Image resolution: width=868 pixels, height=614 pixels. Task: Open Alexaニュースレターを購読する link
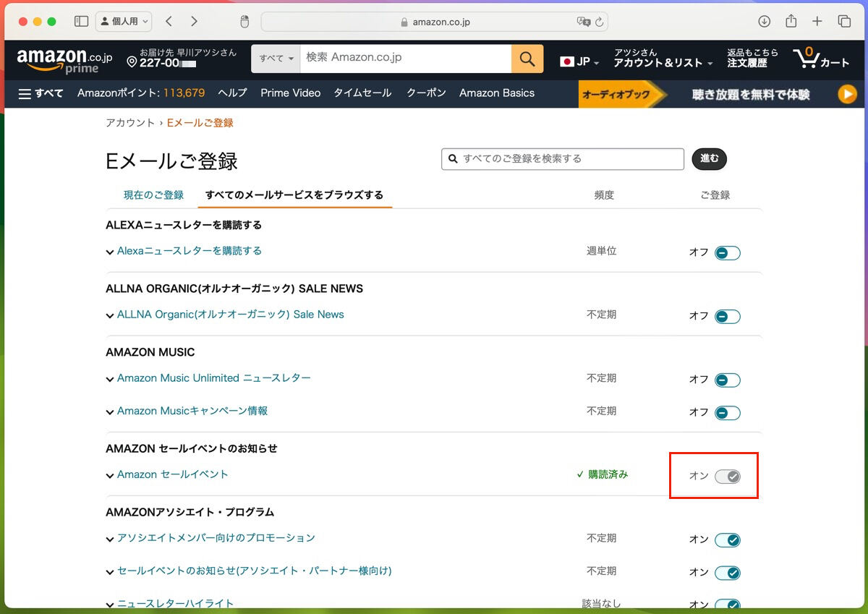(x=190, y=251)
